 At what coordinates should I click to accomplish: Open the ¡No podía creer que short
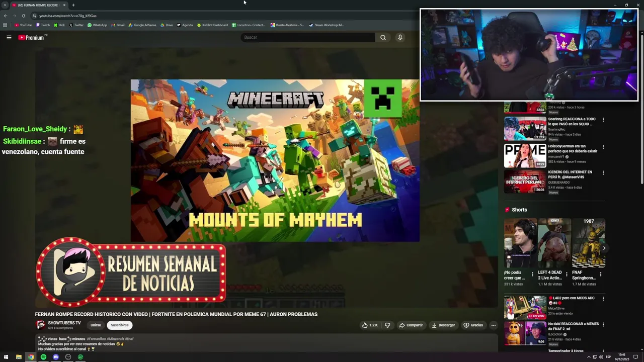click(520, 243)
